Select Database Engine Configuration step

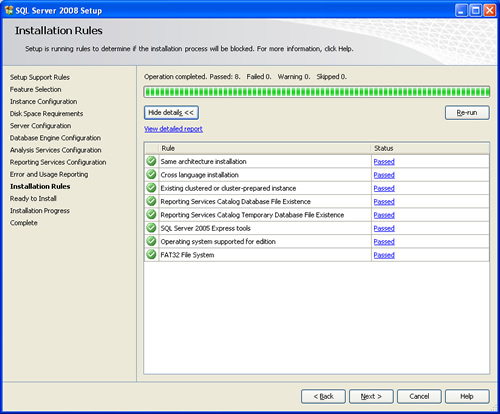(55, 138)
